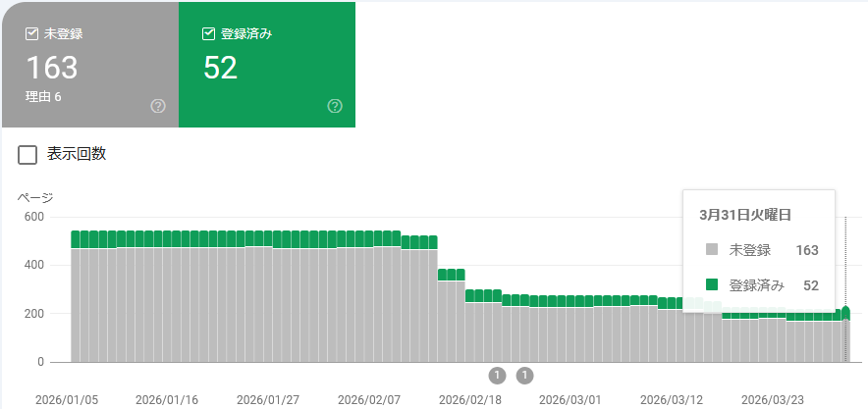Open help icon on the 登録済み card

point(335,106)
